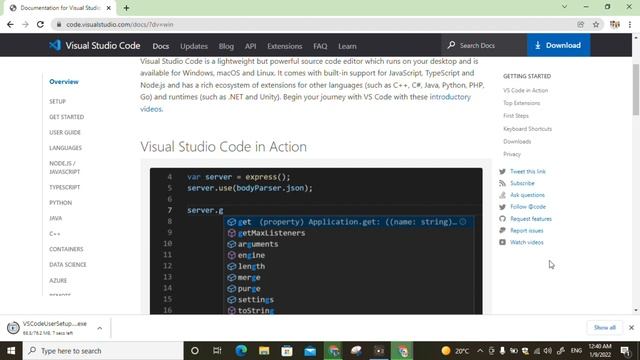
Task: Open Microsoft Store from taskbar
Action: tap(287, 351)
